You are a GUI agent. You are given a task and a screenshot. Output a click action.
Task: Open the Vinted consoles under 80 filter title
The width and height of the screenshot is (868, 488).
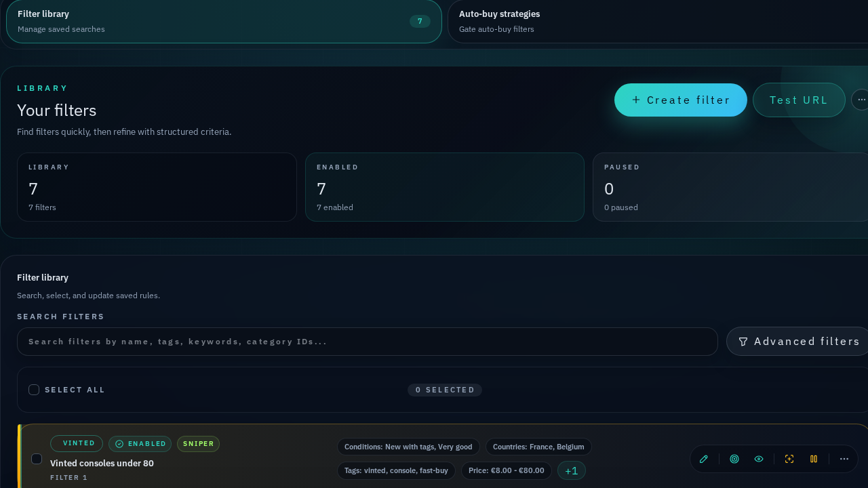coord(102,464)
